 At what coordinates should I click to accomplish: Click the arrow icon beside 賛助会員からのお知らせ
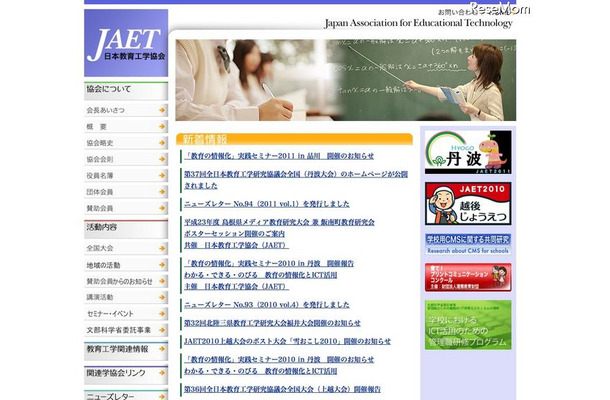pyautogui.click(x=162, y=281)
